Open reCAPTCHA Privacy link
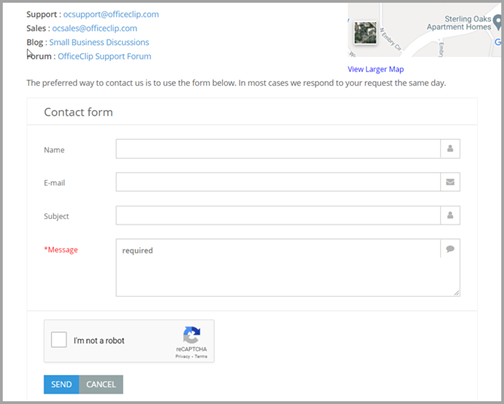This screenshot has height=404, width=504. tap(183, 356)
